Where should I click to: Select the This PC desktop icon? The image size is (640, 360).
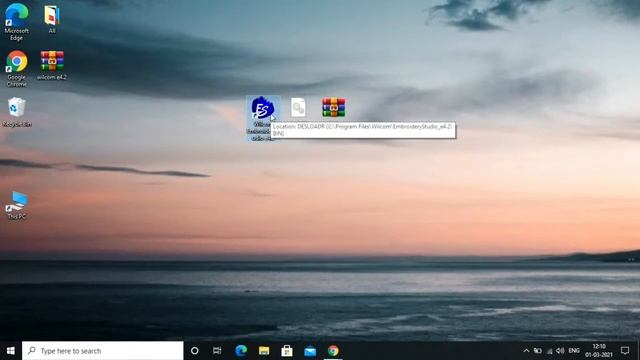click(17, 205)
